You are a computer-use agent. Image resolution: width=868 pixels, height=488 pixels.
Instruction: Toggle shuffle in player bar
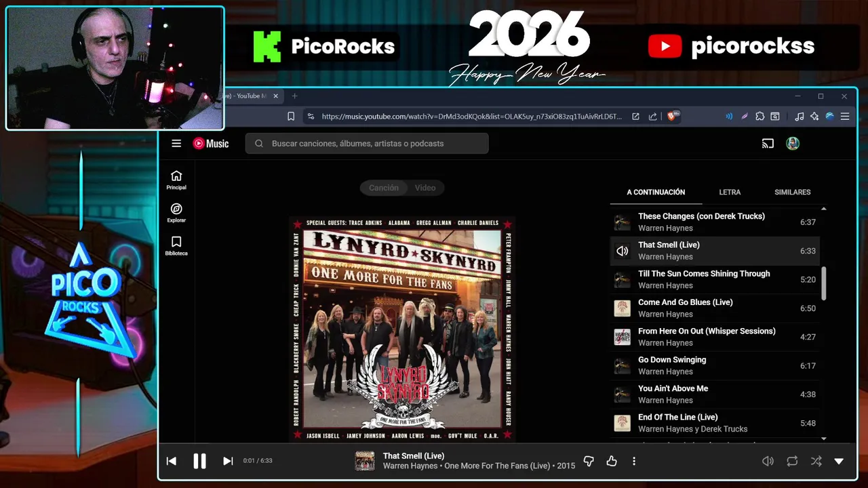816,461
